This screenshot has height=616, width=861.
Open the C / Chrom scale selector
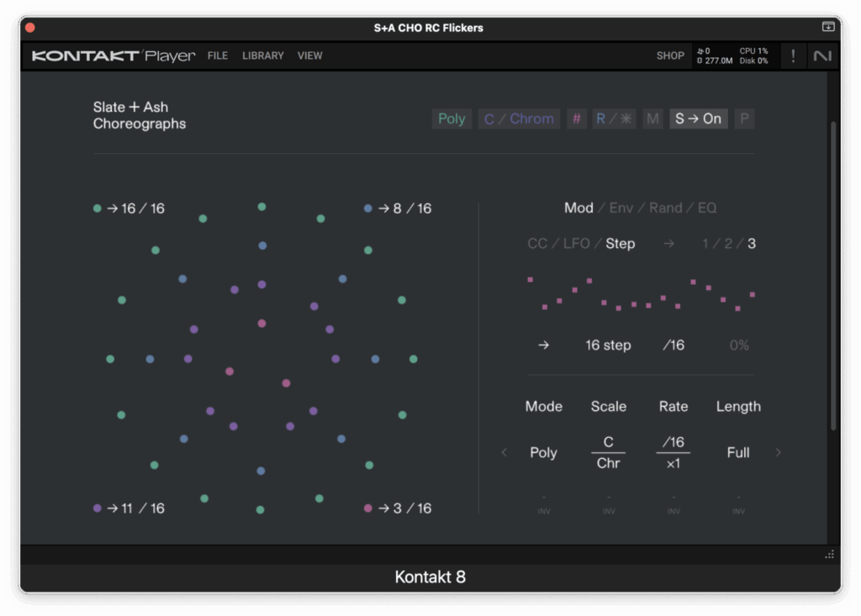click(519, 118)
